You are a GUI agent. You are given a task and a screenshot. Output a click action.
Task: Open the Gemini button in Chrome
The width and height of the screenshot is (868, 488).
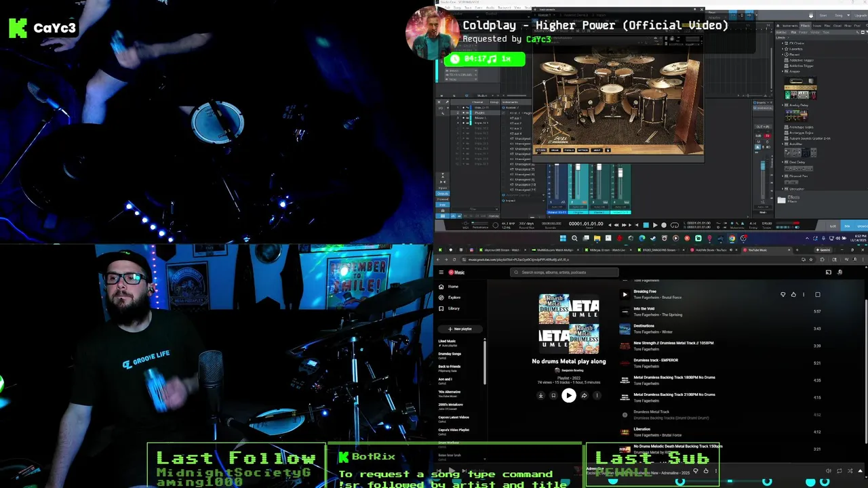[823, 250]
